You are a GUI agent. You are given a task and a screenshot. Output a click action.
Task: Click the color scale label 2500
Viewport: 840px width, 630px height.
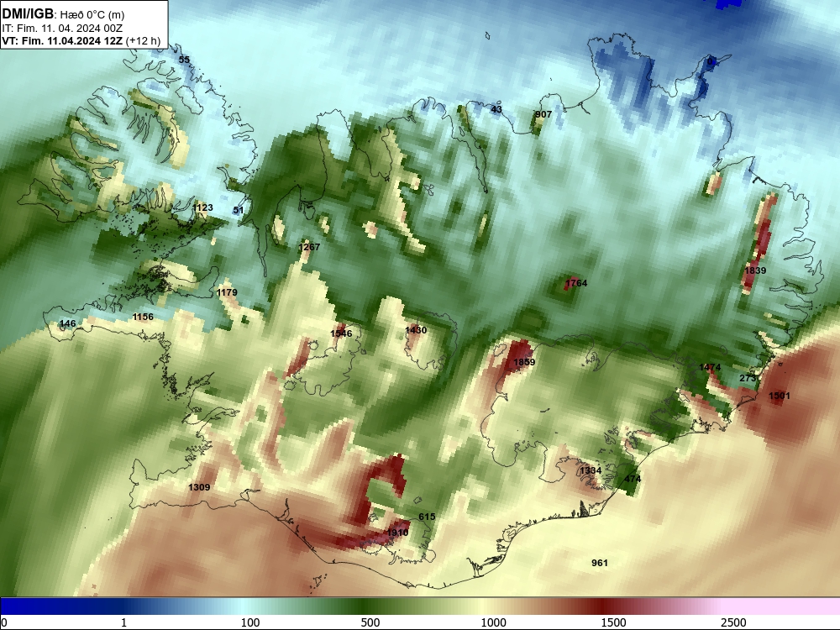tap(733, 622)
